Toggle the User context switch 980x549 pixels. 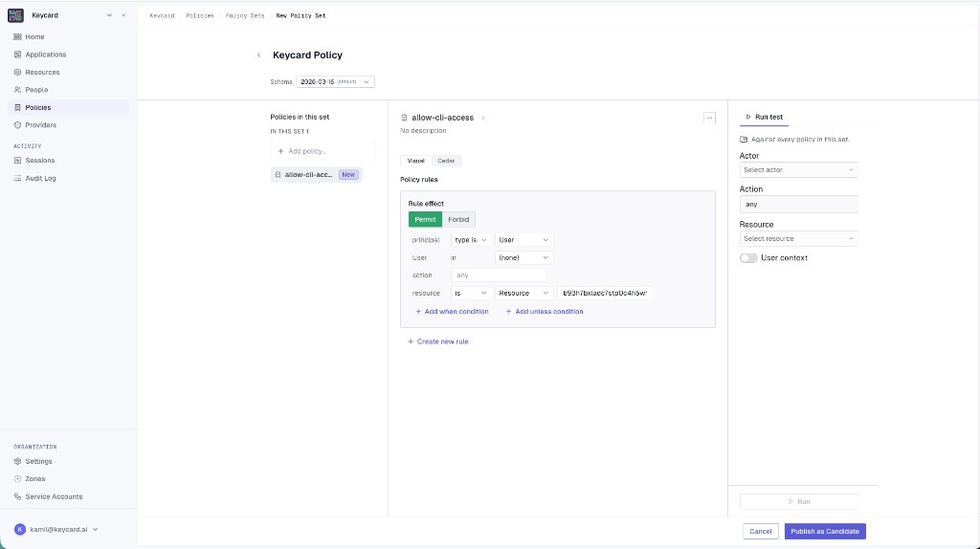pos(748,258)
